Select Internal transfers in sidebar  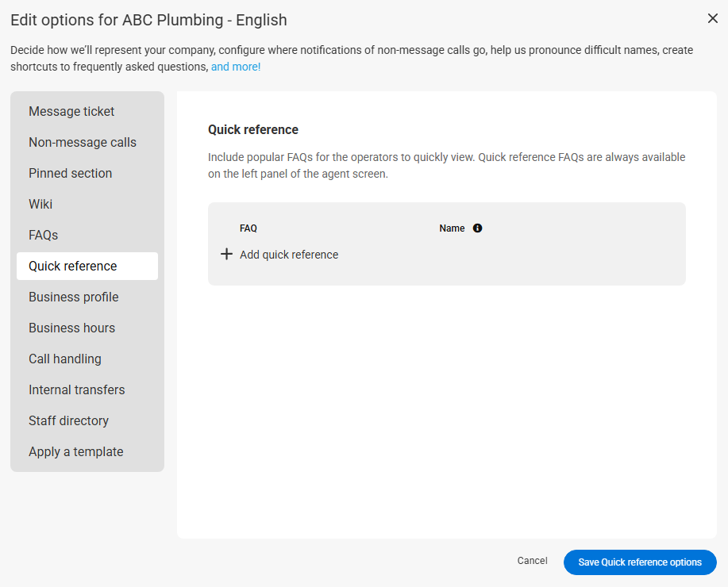click(76, 390)
